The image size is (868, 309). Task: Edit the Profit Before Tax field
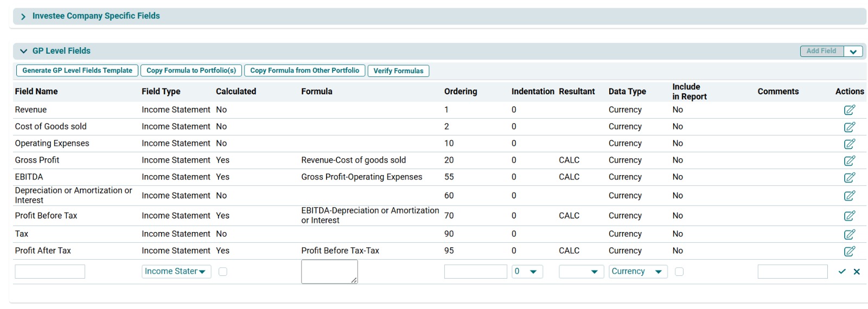849,216
